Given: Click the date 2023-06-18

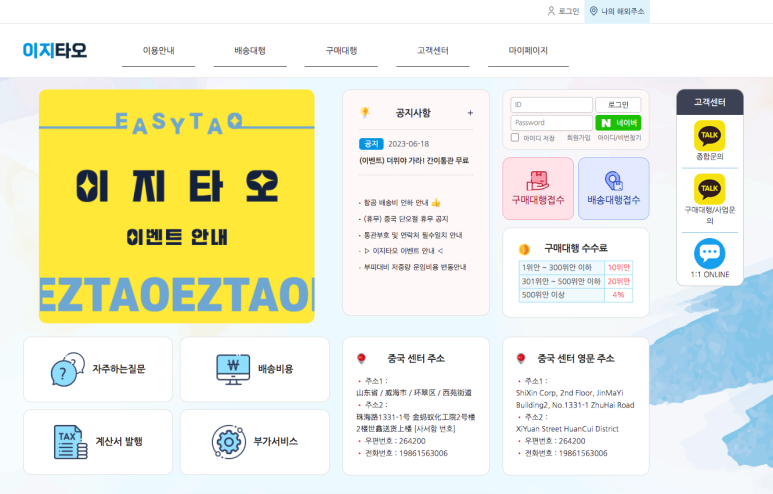Looking at the screenshot, I should pos(409,144).
